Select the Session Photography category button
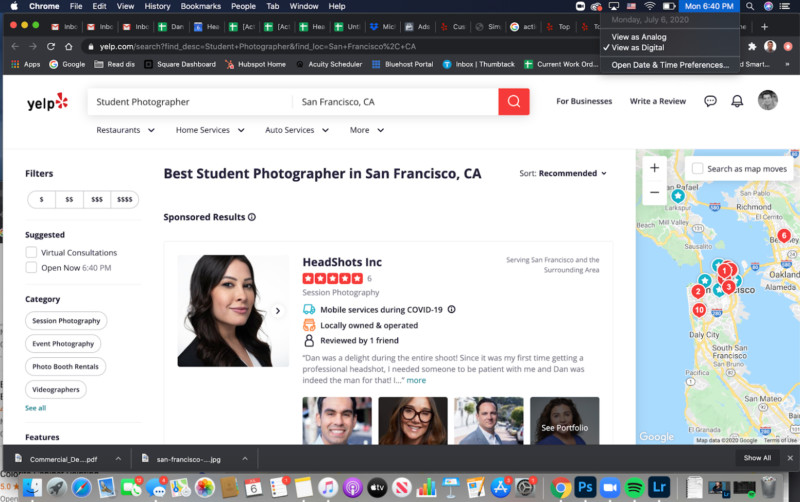Screen dimensions: 800x502 (x=66, y=321)
